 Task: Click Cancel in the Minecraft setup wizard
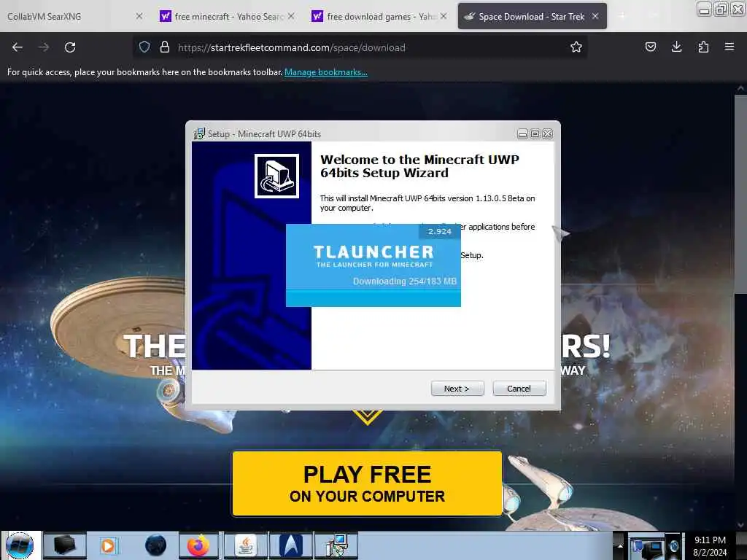click(519, 389)
